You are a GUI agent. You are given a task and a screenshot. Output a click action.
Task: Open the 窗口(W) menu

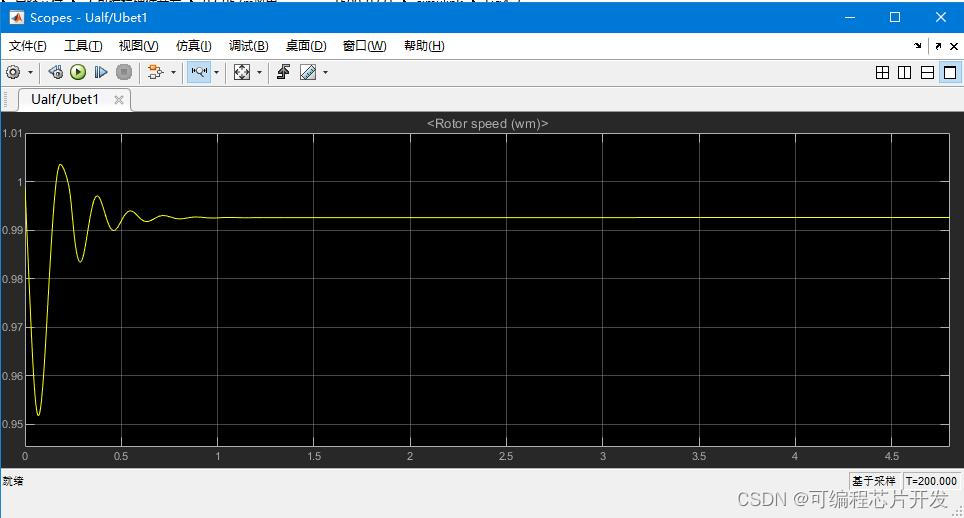[x=365, y=46]
